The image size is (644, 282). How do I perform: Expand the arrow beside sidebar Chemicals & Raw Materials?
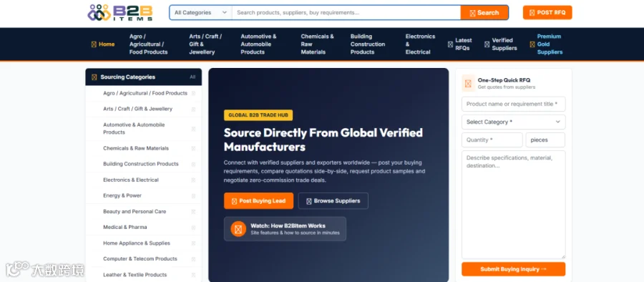click(193, 148)
